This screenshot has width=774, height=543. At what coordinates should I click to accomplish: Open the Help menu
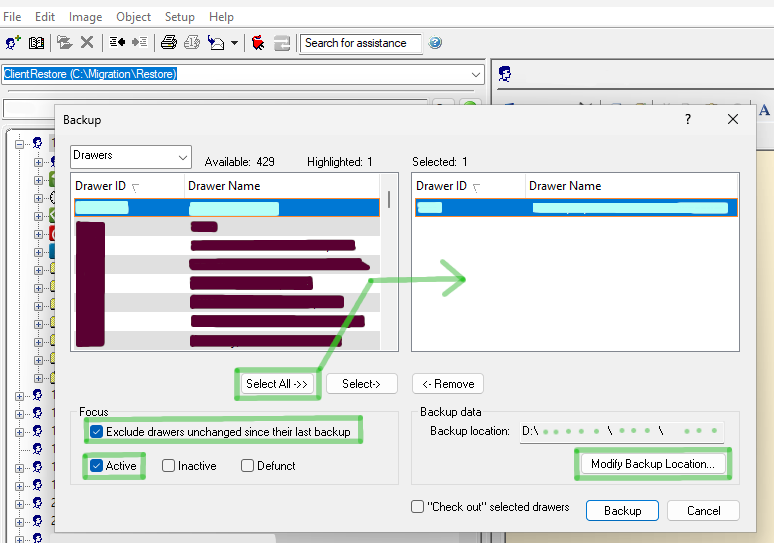[x=221, y=17]
